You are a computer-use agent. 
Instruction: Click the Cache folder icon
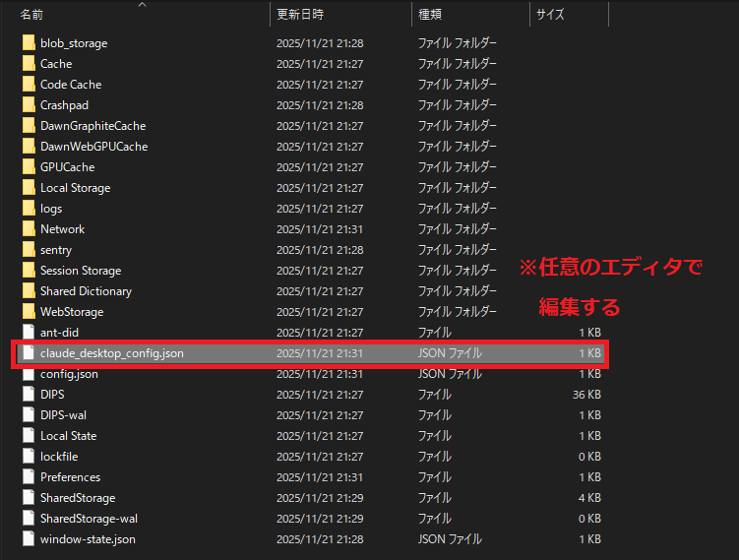coord(29,64)
